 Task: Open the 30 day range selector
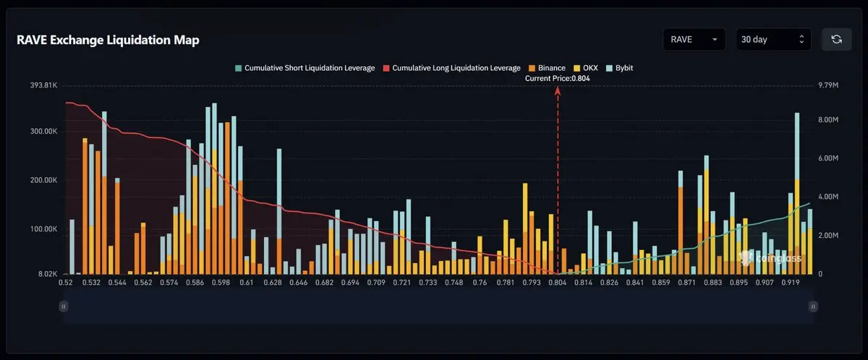click(x=773, y=39)
